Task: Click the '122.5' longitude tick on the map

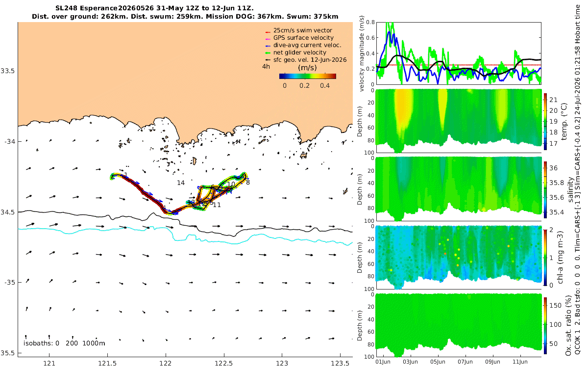Action: click(224, 364)
